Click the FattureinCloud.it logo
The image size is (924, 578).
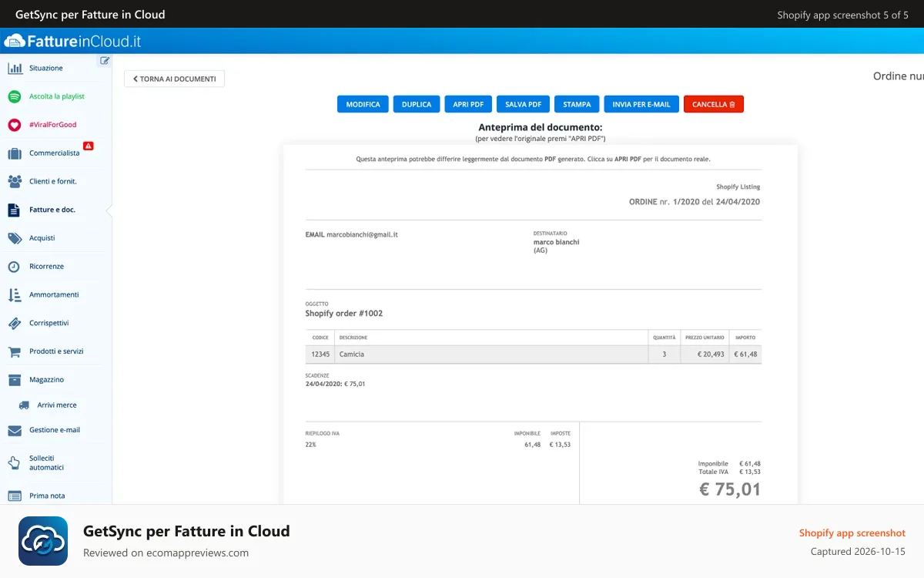click(73, 42)
